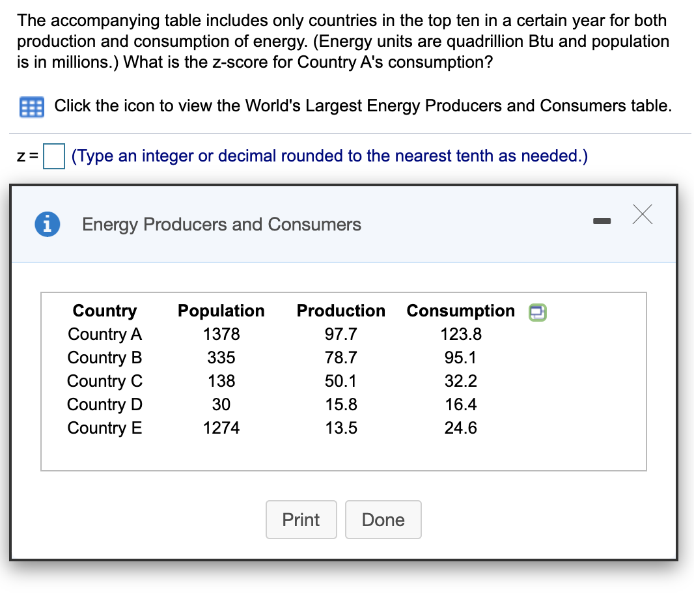
Task: Click the Country E row label
Action: tap(104, 428)
